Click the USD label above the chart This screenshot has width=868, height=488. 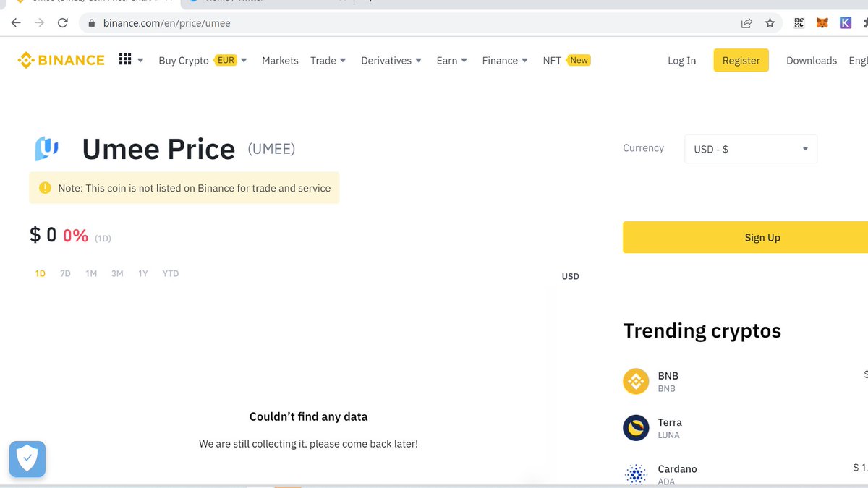pyautogui.click(x=570, y=276)
